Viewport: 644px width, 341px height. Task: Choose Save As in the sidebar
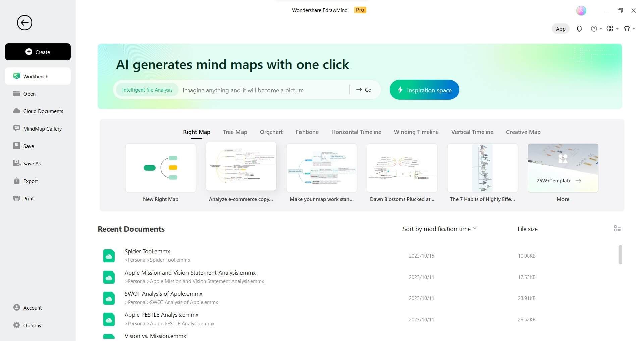38,163
